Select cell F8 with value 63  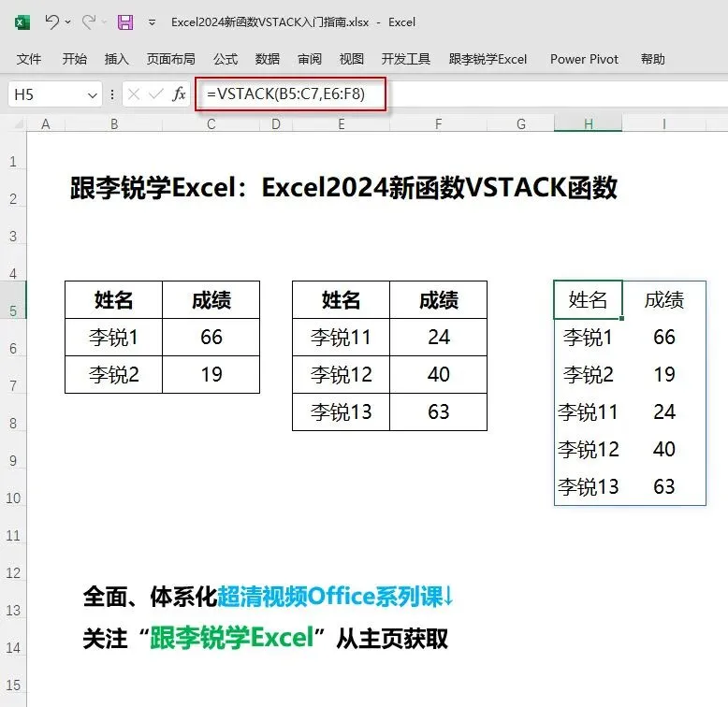coord(438,412)
